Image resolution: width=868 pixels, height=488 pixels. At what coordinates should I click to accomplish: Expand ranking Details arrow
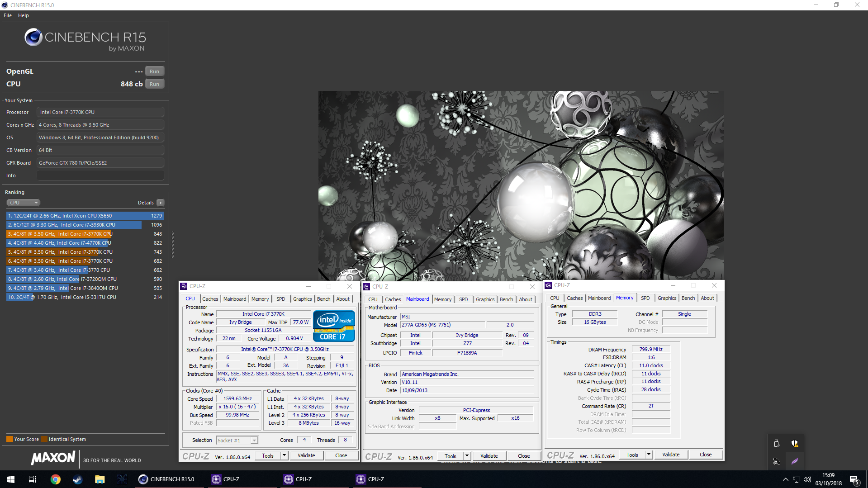pos(161,203)
